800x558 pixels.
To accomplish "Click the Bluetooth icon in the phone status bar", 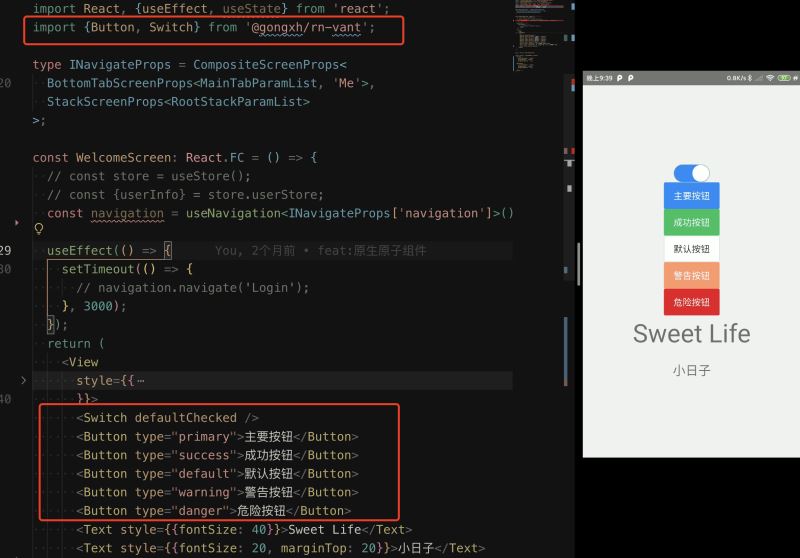I will tap(750, 78).
